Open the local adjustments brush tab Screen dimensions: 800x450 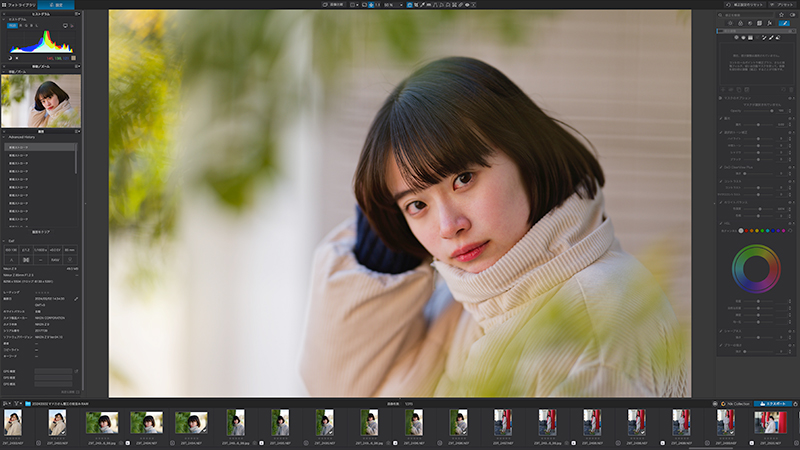coord(784,23)
